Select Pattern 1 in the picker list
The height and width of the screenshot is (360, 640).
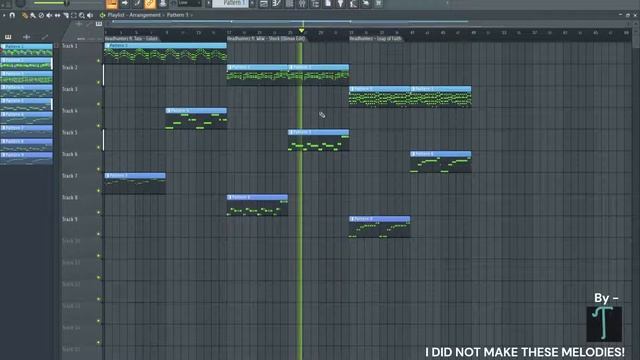[27, 50]
